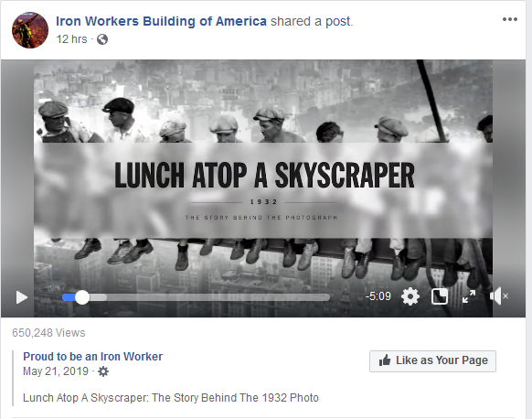
Task: Click the public globe privacy icon
Action: click(x=102, y=39)
